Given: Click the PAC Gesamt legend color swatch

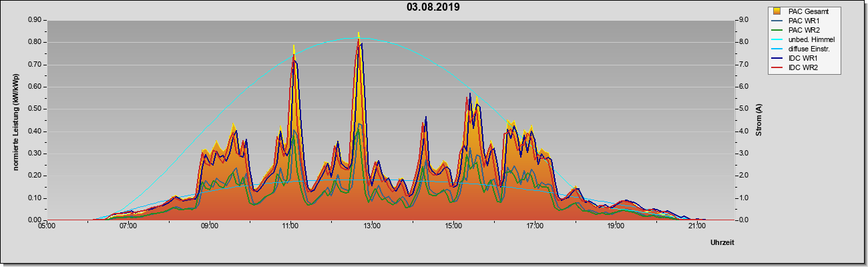Looking at the screenshot, I should (778, 11).
